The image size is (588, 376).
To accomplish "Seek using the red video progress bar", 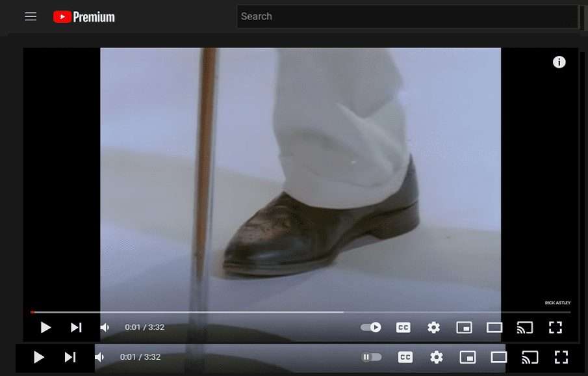I will pos(301,312).
